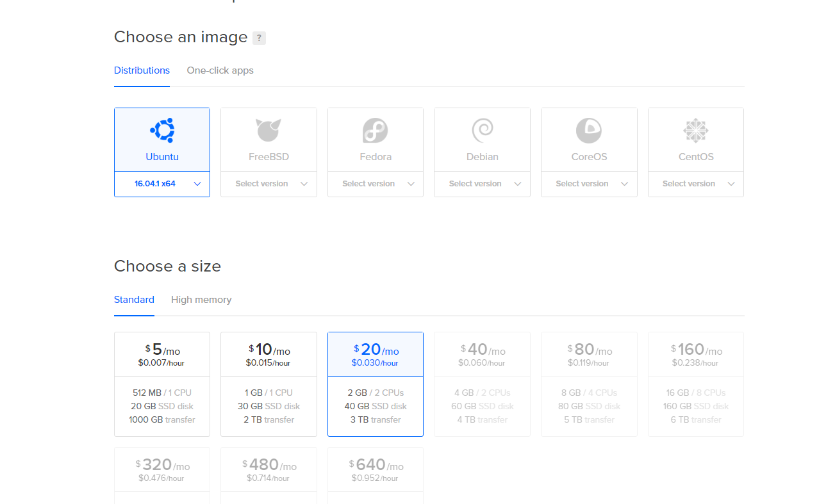Switch to the Distributions tab

(142, 70)
